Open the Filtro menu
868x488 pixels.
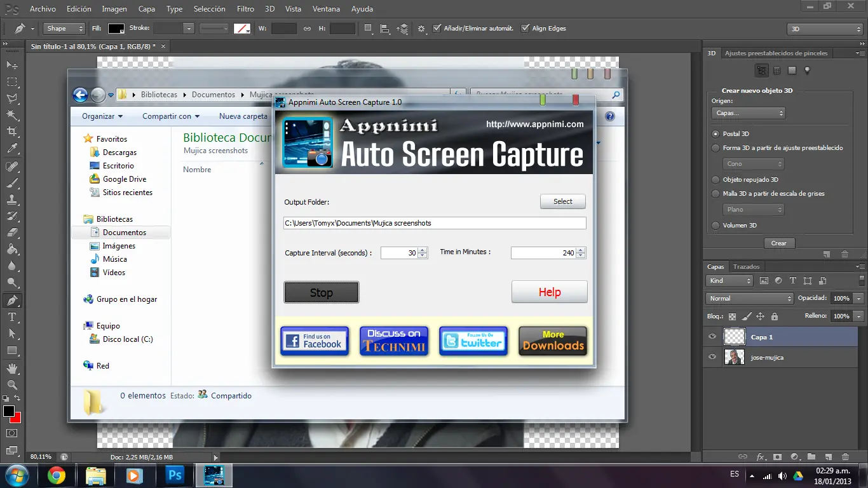pyautogui.click(x=245, y=9)
